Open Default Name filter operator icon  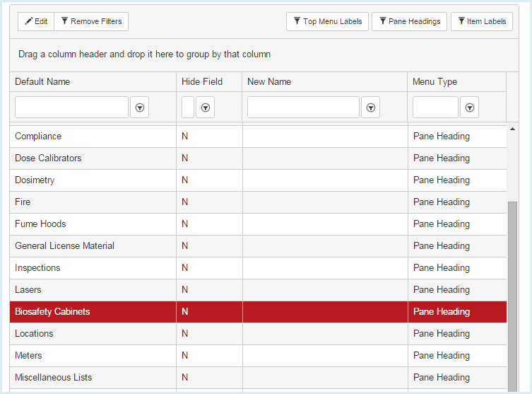pos(140,108)
